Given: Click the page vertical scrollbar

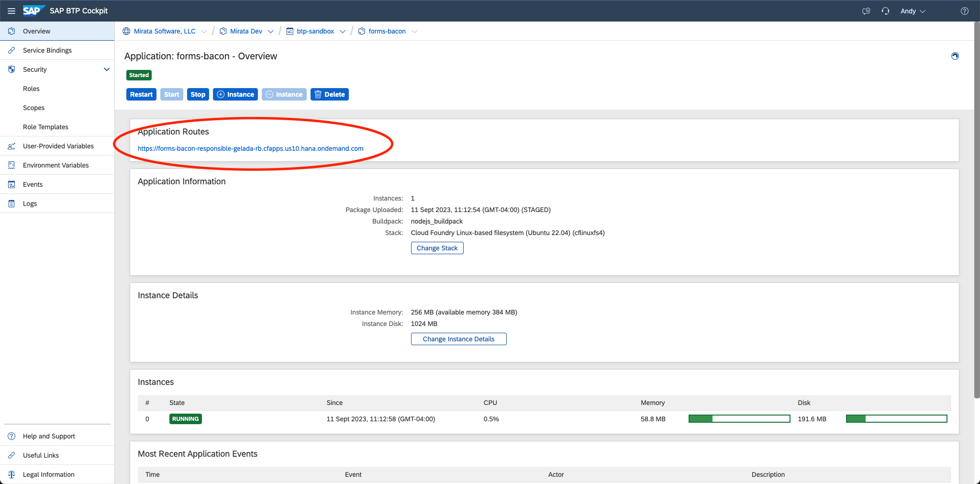Looking at the screenshot, I should pos(977,210).
